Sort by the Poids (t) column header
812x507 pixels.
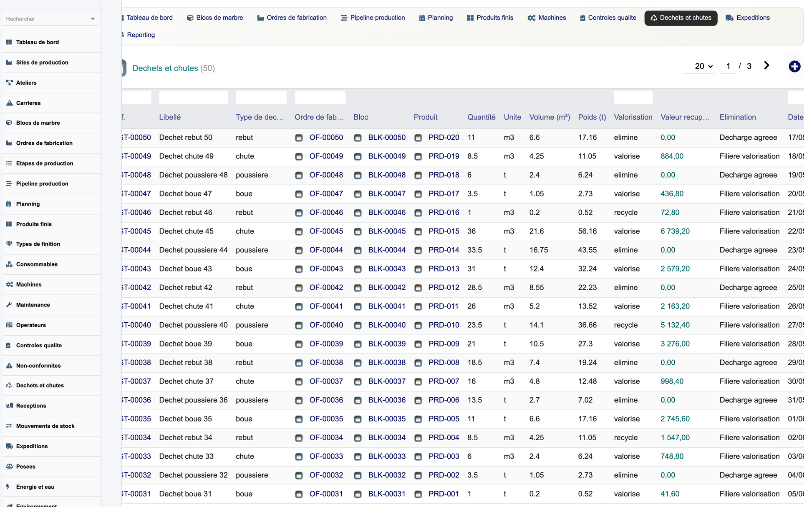592,118
